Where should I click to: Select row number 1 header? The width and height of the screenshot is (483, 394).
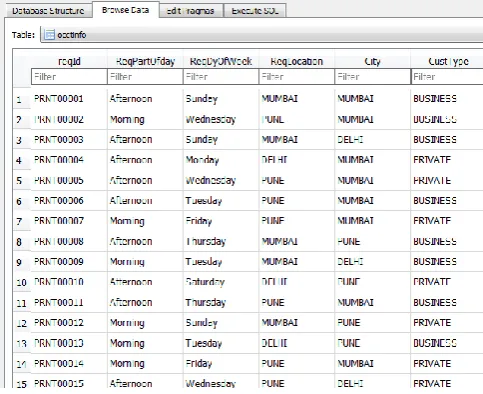click(x=21, y=99)
